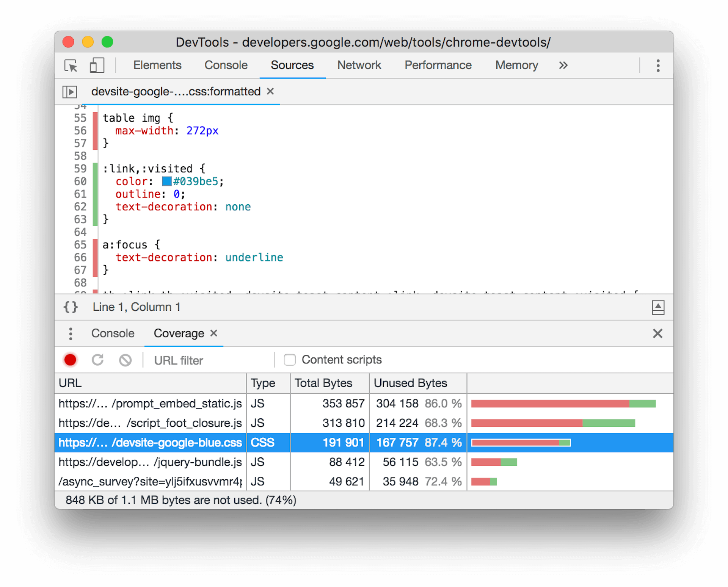Click the page inspector/element picker icon

point(72,66)
